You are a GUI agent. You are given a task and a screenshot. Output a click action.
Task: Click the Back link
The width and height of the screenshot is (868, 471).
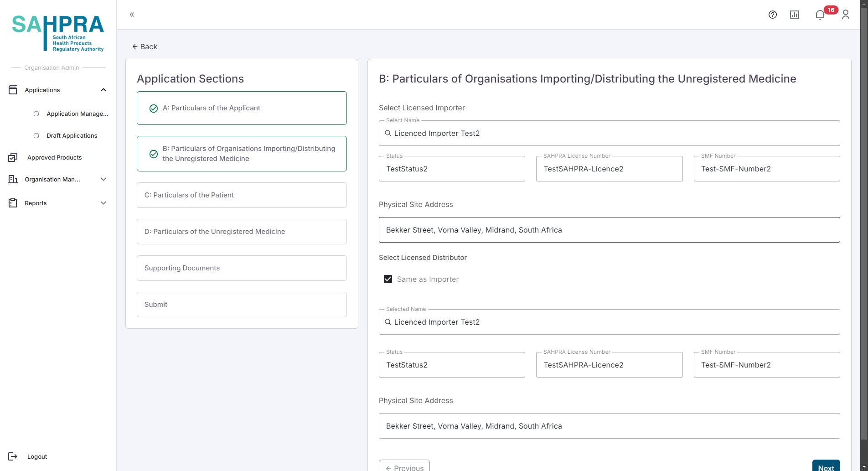(145, 47)
